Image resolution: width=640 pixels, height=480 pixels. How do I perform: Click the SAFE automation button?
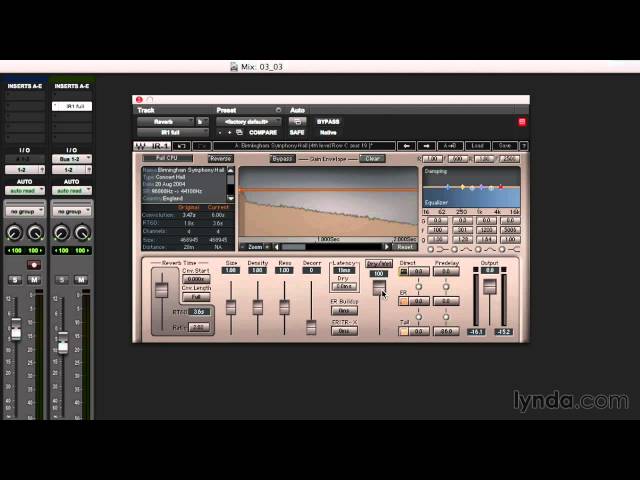point(297,133)
